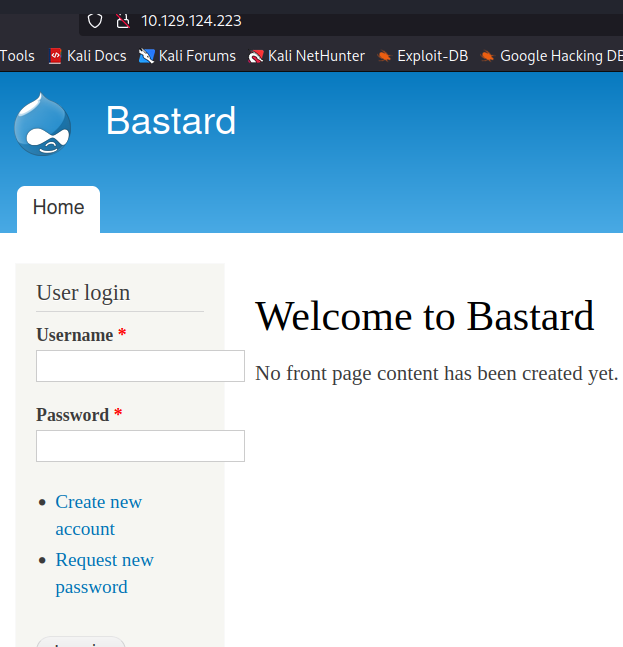Open the Kali NetHunter bookmark
Screen dimensions: 623x647
pos(306,56)
